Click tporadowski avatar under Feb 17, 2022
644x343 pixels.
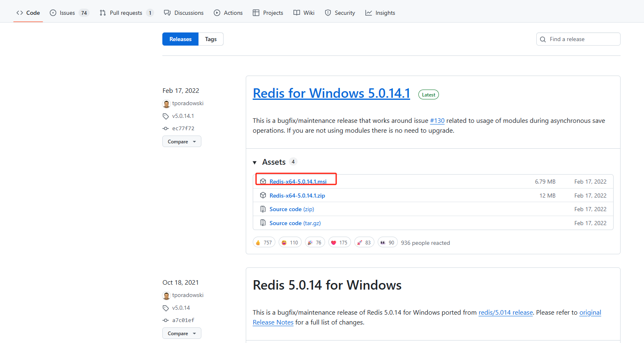click(166, 104)
